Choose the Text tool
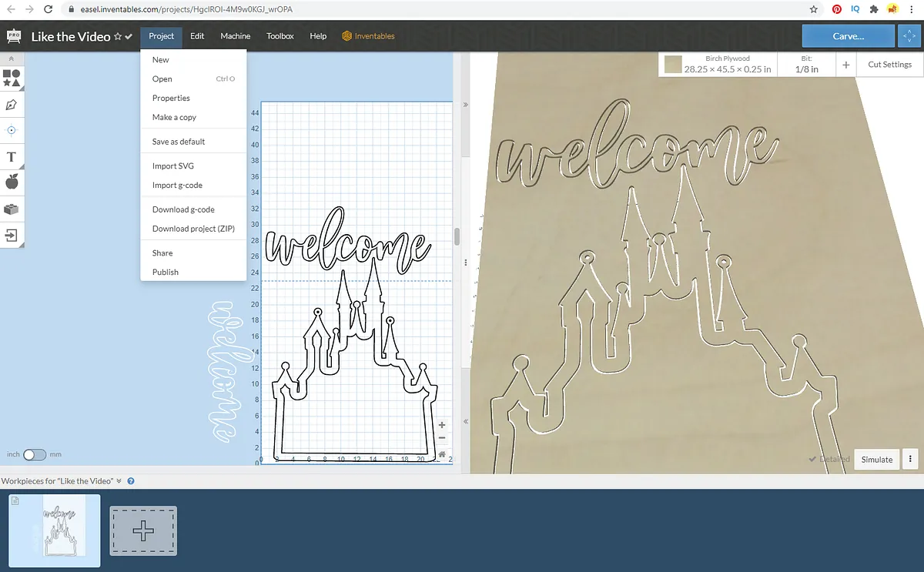Screen dimensions: 924x572 (x=12, y=157)
